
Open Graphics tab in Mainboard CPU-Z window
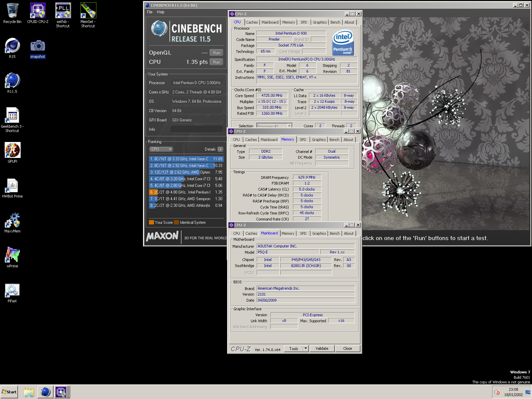pyautogui.click(x=319, y=233)
